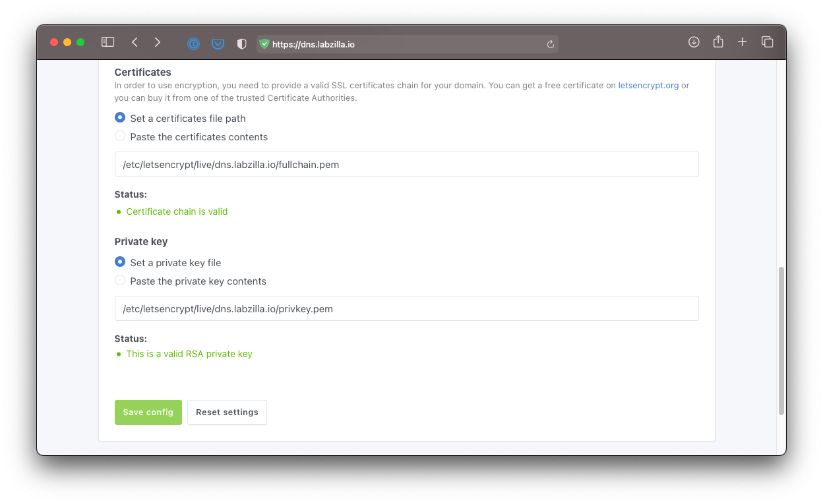Viewport: 823px width, 504px height.
Task: Choose 'Paste the private key contents' option
Action: 120,281
